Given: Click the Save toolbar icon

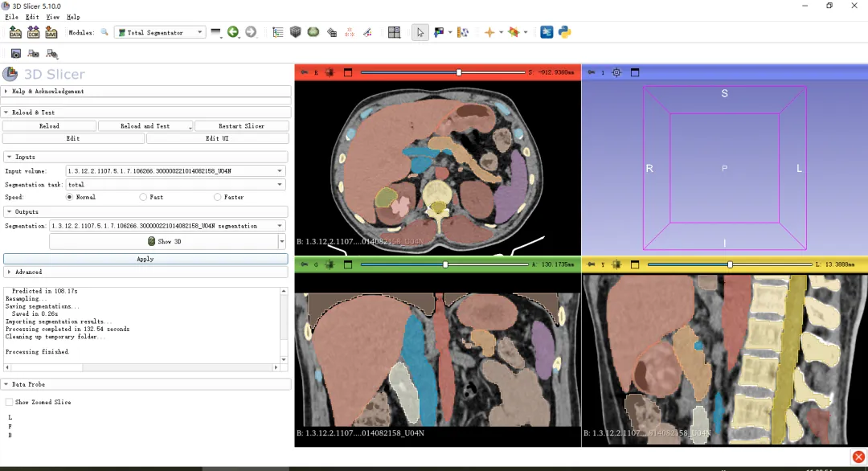Looking at the screenshot, I should pyautogui.click(x=51, y=32).
